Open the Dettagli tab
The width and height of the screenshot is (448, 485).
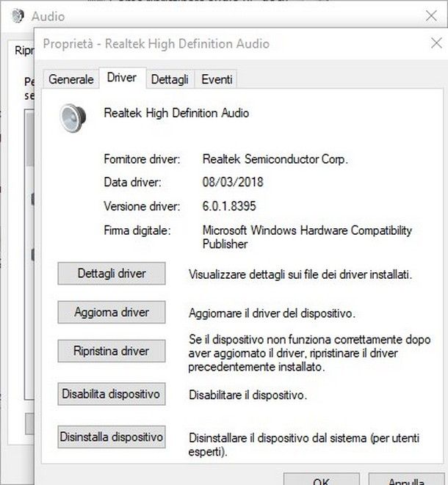click(x=170, y=79)
